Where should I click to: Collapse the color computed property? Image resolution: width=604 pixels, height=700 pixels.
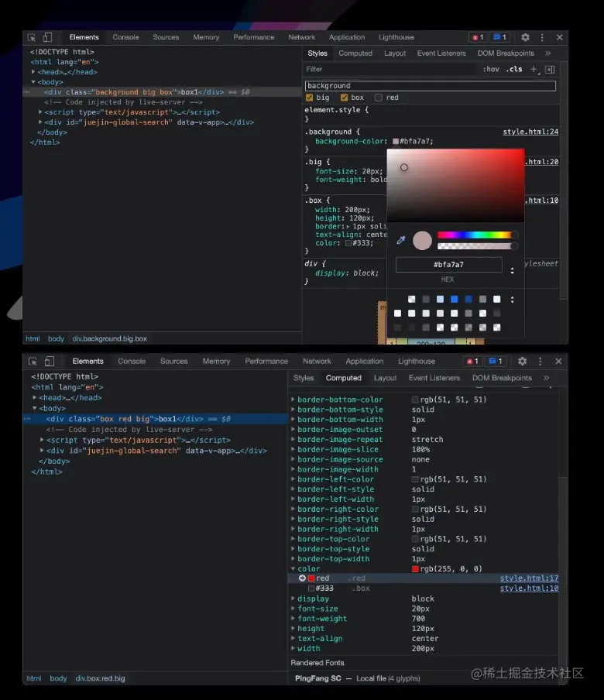pyautogui.click(x=293, y=568)
